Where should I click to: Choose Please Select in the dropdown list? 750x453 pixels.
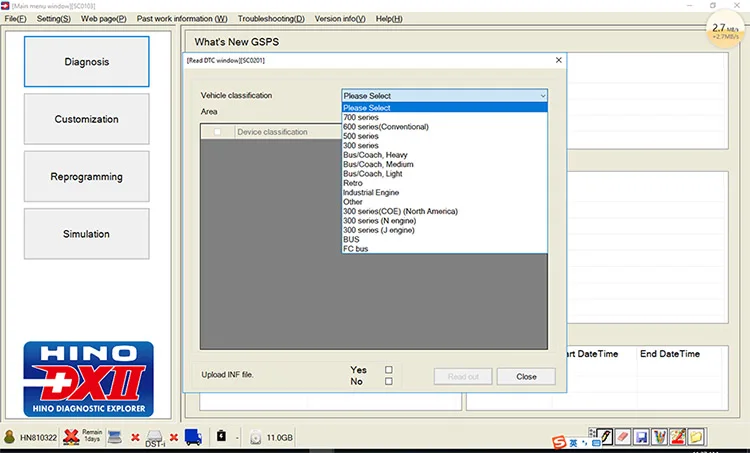(444, 108)
